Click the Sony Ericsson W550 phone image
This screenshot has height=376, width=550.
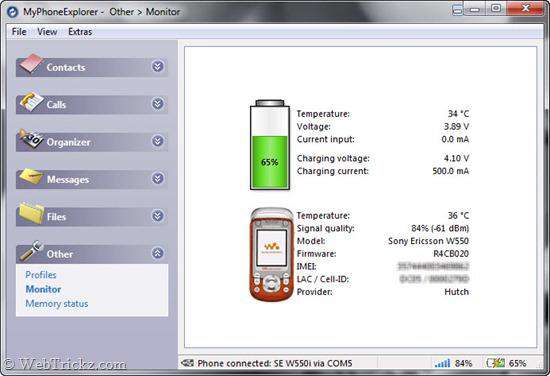(271, 254)
